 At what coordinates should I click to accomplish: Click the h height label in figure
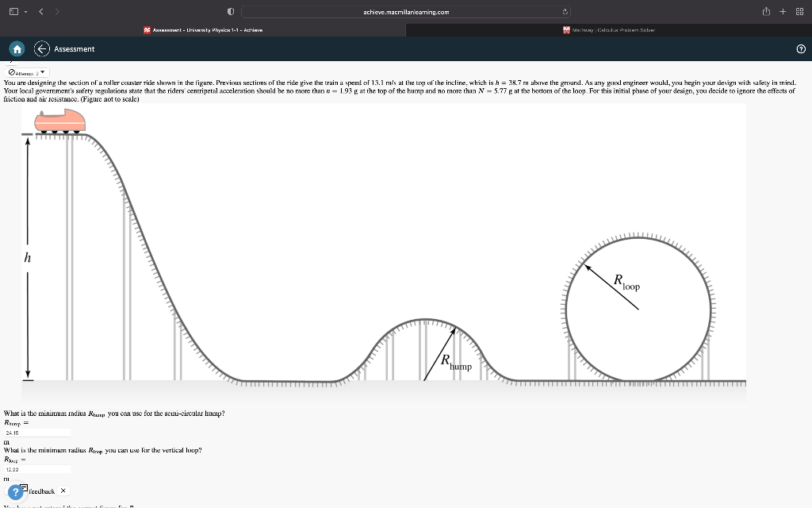(28, 258)
